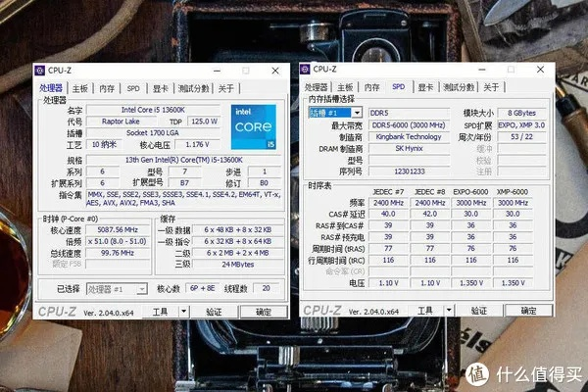
Task: Expand the 处理器 #1 selection dropdown
Action: click(142, 289)
